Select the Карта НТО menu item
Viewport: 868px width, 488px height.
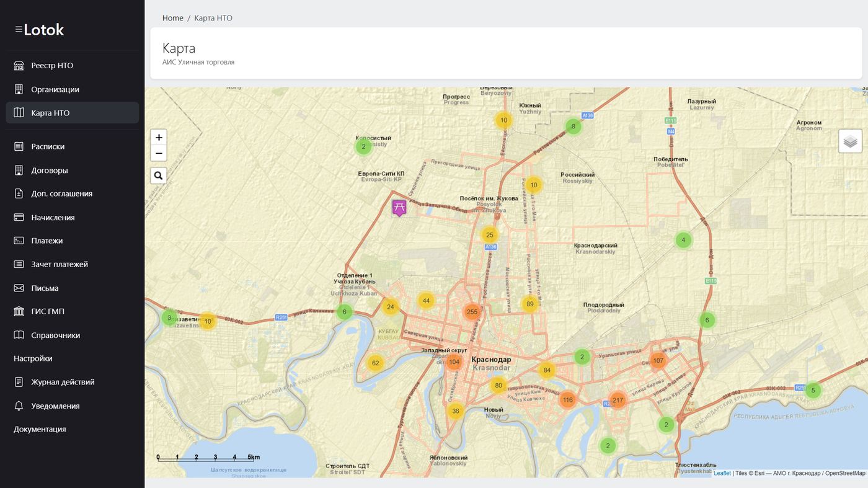[73, 113]
